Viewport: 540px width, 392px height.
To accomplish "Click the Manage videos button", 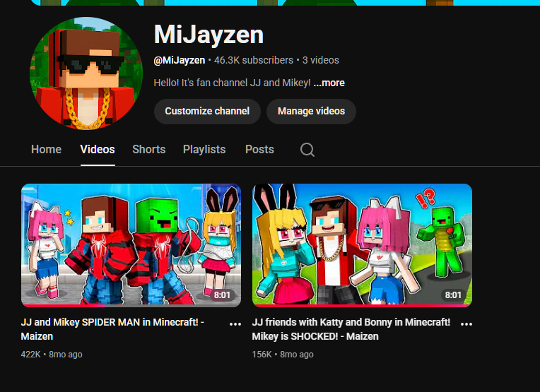I will point(311,111).
